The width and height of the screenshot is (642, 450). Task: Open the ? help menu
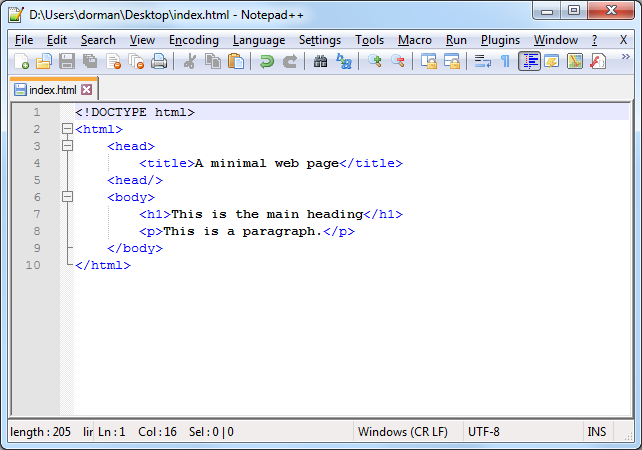click(595, 40)
